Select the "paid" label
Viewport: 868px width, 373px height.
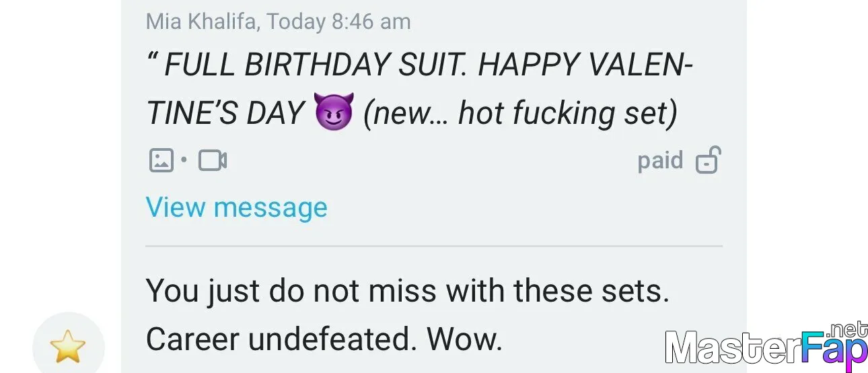click(660, 160)
